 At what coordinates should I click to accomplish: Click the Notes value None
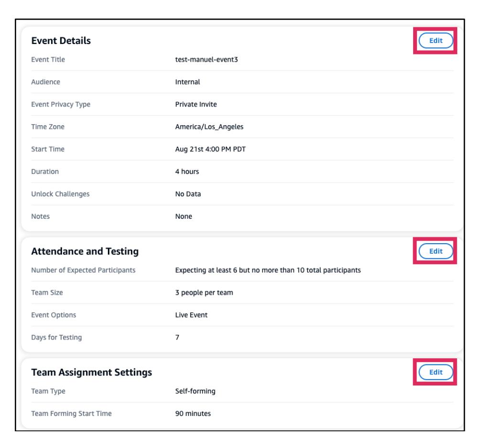(x=183, y=216)
